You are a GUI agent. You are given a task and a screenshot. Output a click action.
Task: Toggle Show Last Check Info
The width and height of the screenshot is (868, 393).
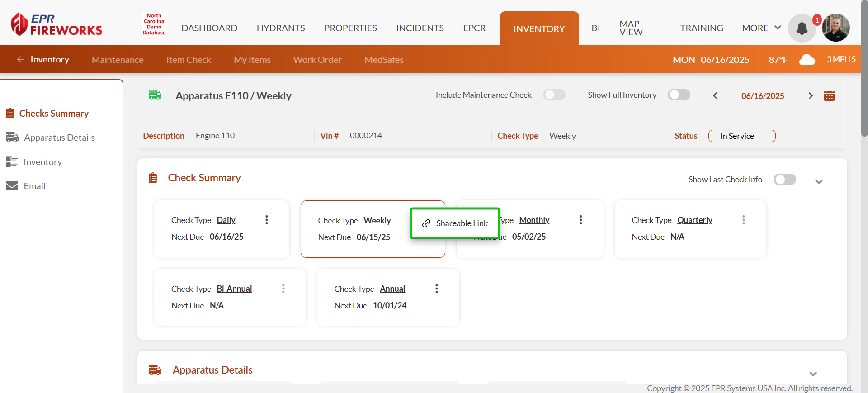point(784,180)
